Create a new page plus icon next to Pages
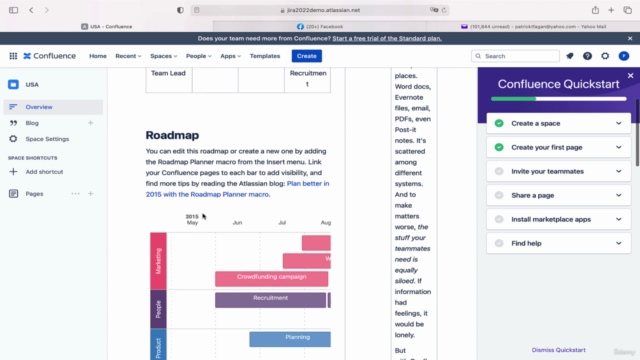The image size is (640, 360). (91, 193)
